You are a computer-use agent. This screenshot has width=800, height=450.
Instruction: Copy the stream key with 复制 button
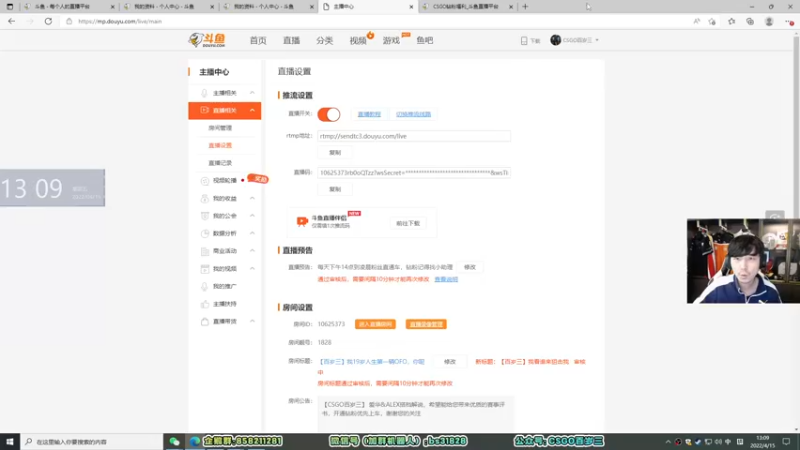[335, 189]
